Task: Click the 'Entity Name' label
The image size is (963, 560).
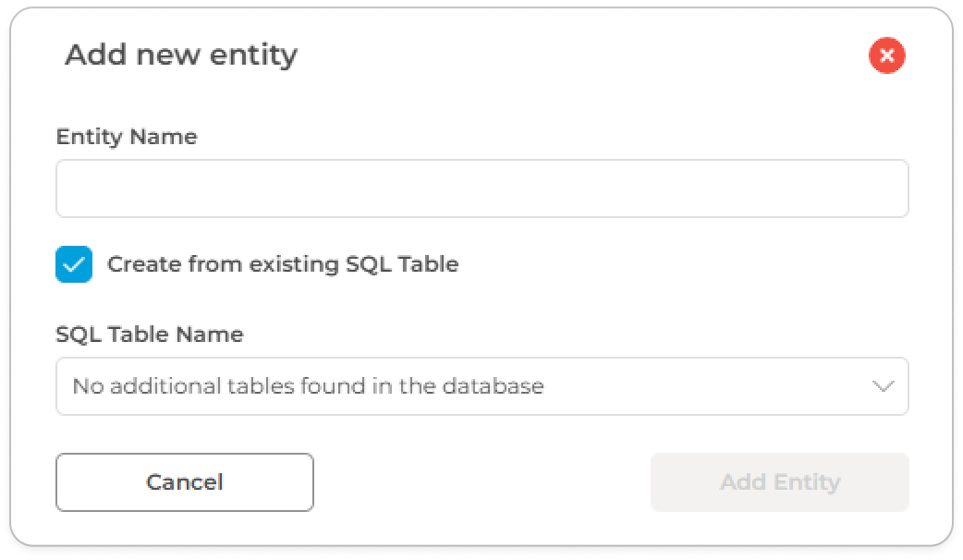Action: [127, 137]
